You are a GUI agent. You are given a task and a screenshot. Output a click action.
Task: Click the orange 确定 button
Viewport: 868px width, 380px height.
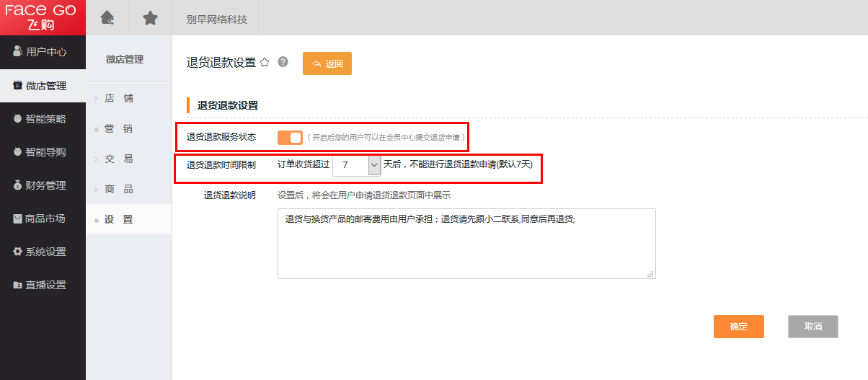[x=738, y=327]
